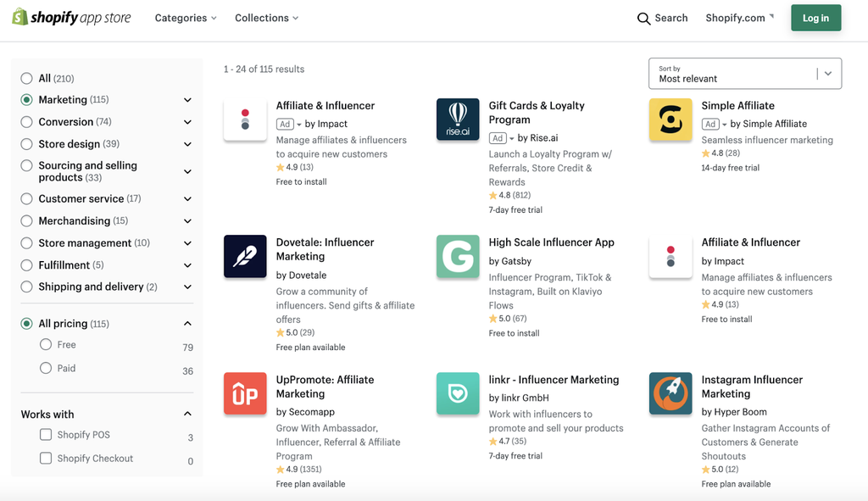Select the Customer service radio
Screen dimensions: 868x501
(x=26, y=198)
